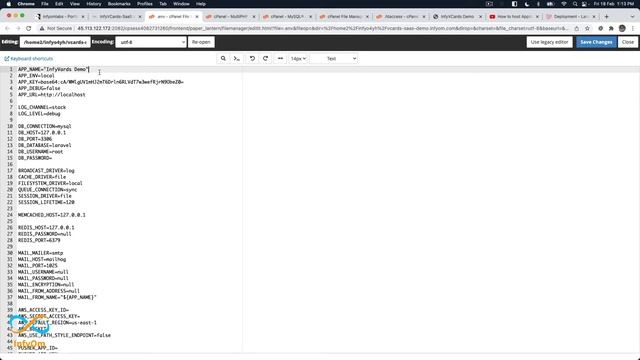Bookmark this page with star icon
Image resolution: width=640 pixels, height=360 pixels.
(x=587, y=29)
